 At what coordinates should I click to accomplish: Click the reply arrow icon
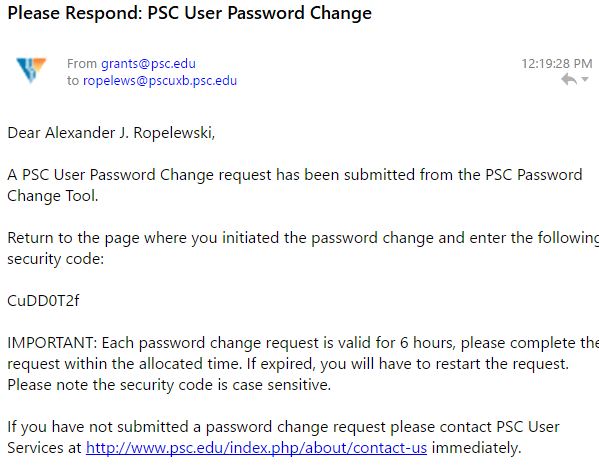569,79
